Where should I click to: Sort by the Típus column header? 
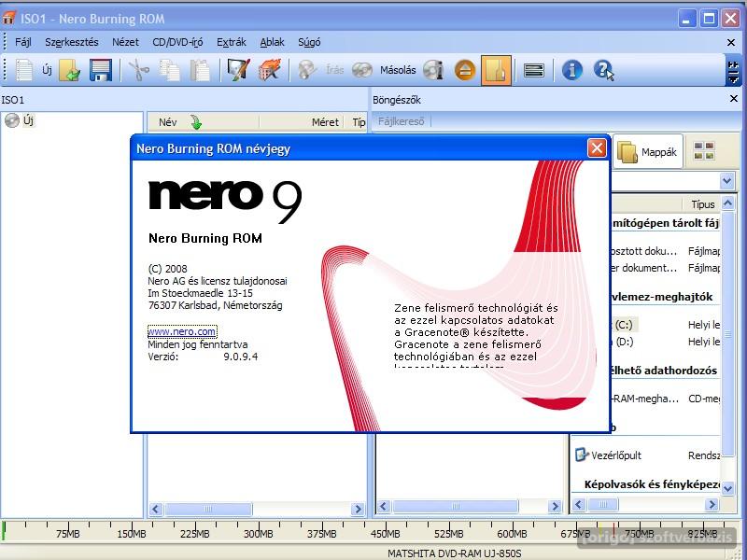coord(703,204)
